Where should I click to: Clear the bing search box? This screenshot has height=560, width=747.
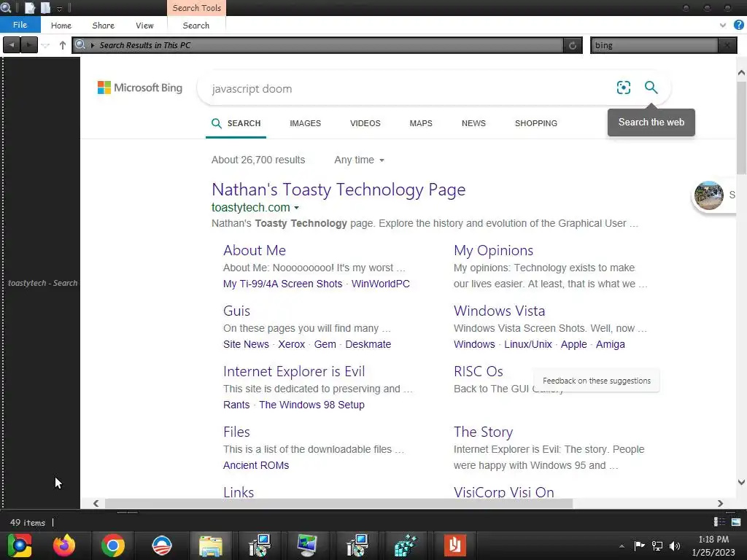pos(727,45)
